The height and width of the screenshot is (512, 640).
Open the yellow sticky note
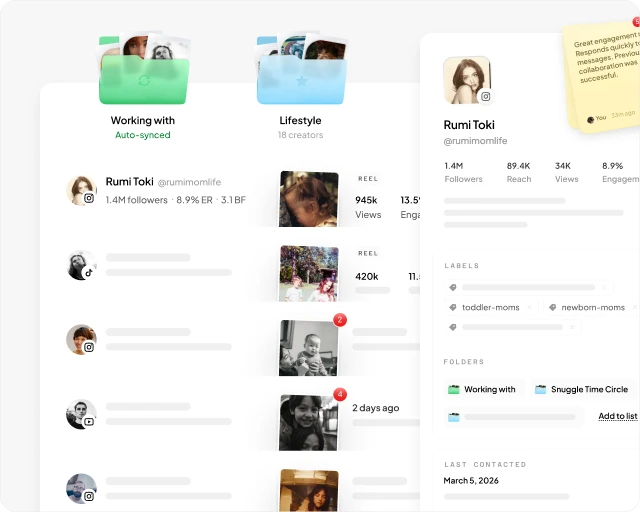pyautogui.click(x=604, y=78)
